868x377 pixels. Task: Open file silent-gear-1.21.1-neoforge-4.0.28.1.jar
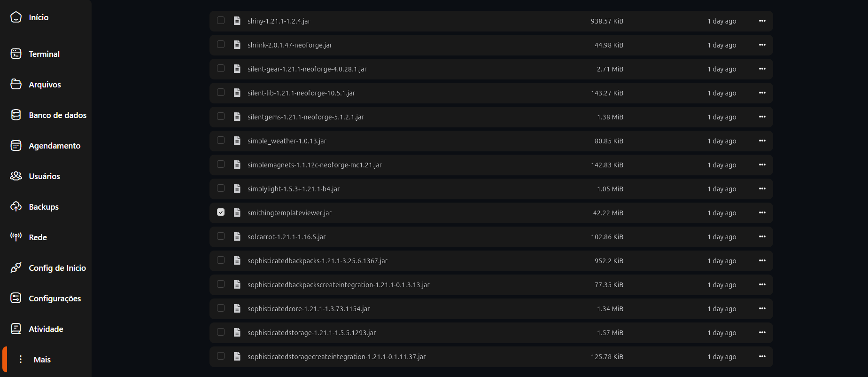pos(307,69)
